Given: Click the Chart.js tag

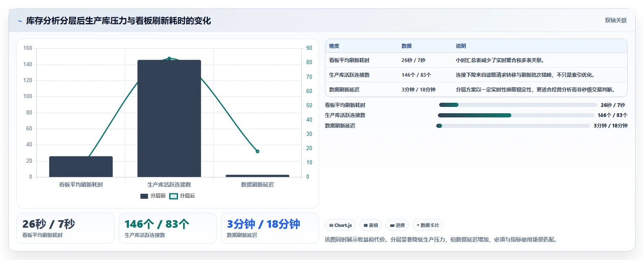Looking at the screenshot, I should click(x=340, y=225).
